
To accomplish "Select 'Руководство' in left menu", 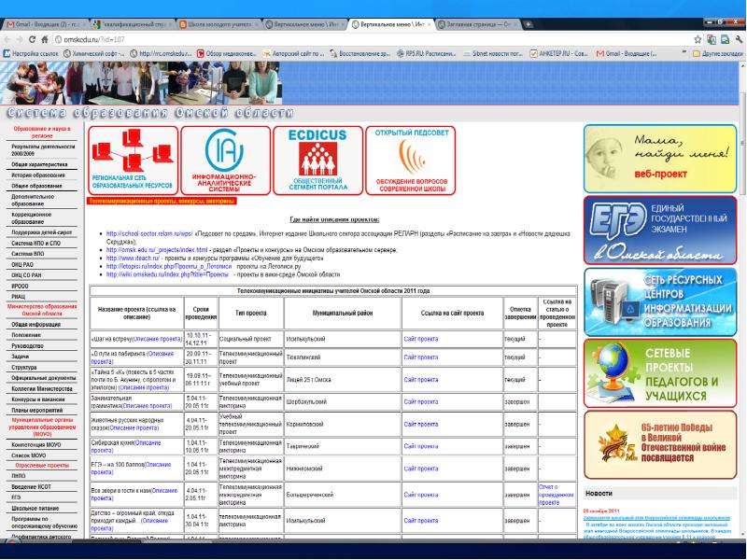I will pos(27,346).
